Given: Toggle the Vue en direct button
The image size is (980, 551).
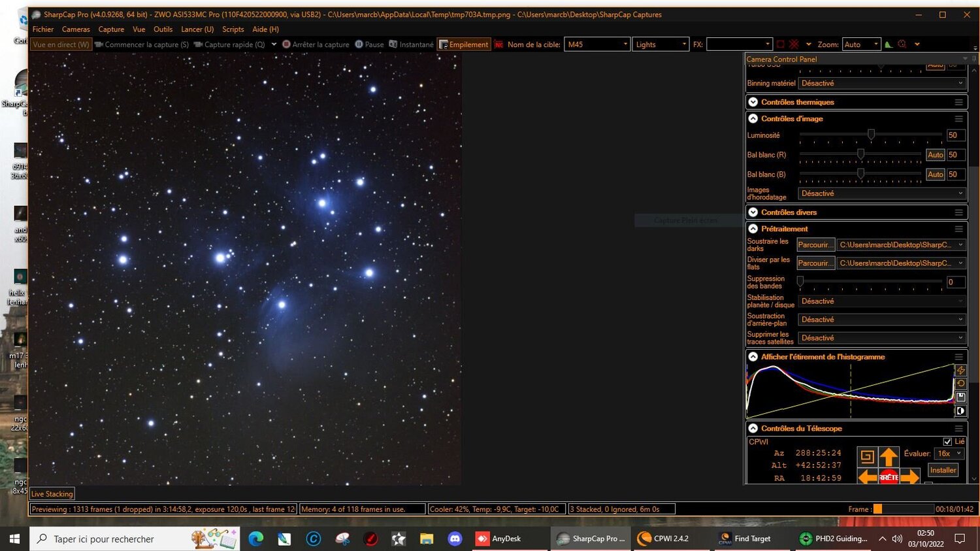Looking at the screenshot, I should (x=61, y=44).
